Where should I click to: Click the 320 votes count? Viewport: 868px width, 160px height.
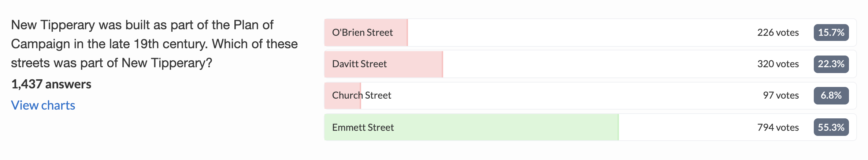coord(778,64)
